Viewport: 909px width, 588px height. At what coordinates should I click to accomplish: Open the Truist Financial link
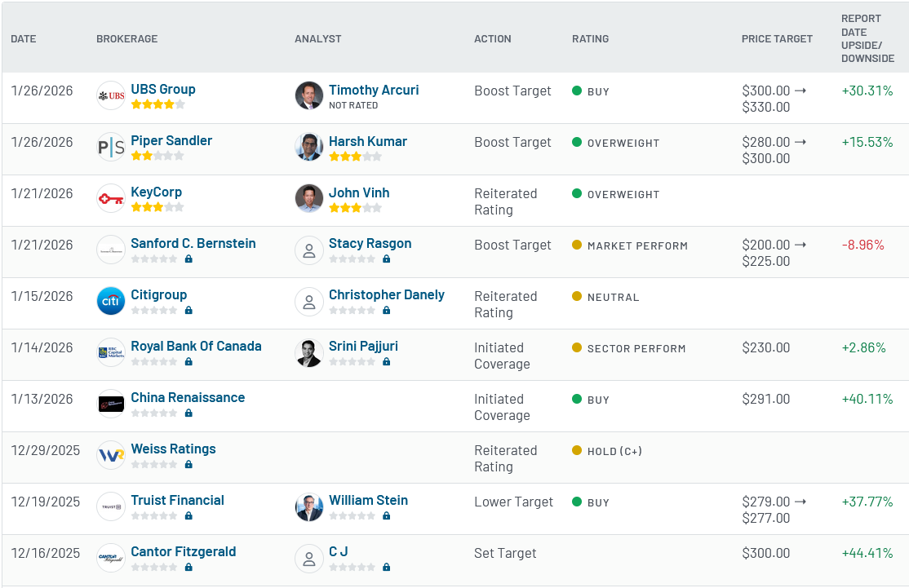(177, 501)
